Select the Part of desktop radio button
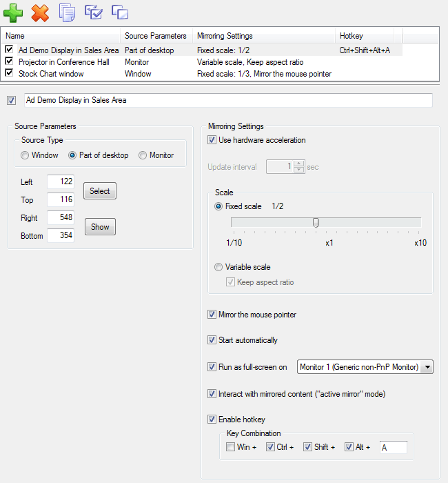Screen dimensions: 448x483 click(72, 155)
